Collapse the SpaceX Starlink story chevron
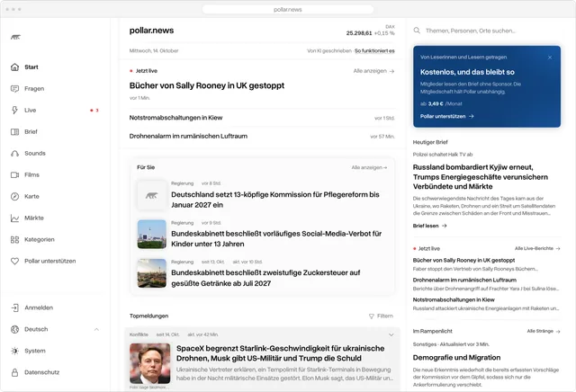This screenshot has width=576, height=392. [391, 334]
